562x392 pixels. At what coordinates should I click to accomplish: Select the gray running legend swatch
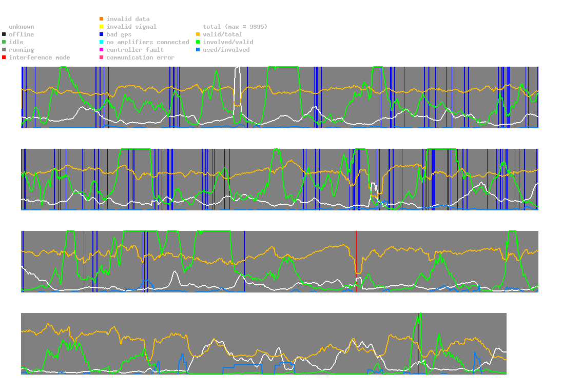4,50
